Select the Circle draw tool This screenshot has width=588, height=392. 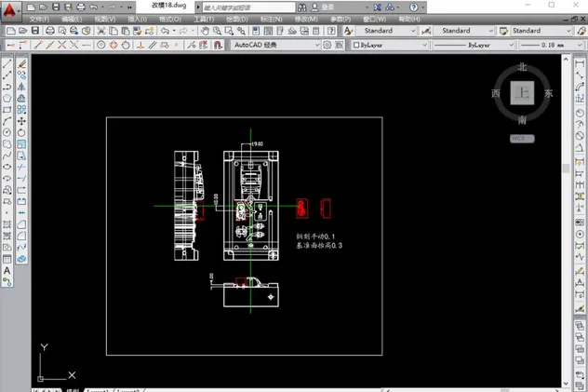[x=7, y=132]
